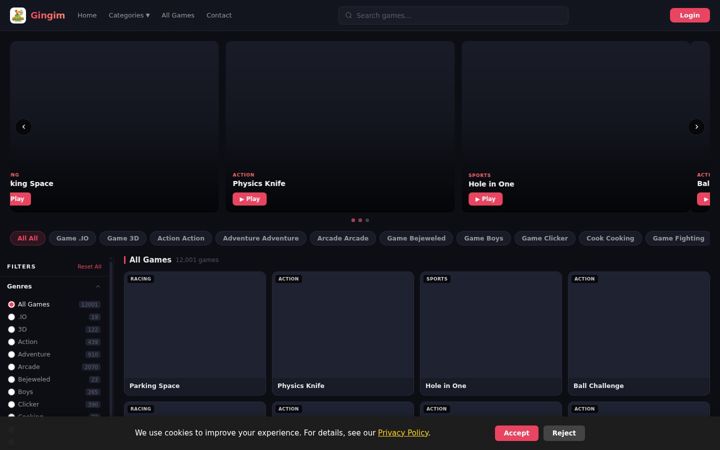Play the Physics Knife featured game
Image resolution: width=720 pixels, height=450 pixels.
(249, 199)
